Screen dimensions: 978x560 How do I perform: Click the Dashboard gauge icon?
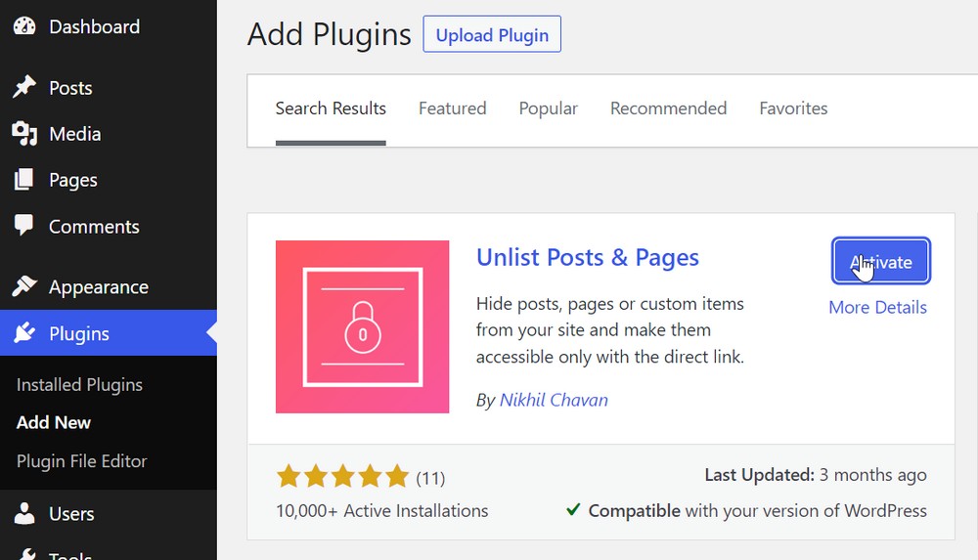[24, 26]
